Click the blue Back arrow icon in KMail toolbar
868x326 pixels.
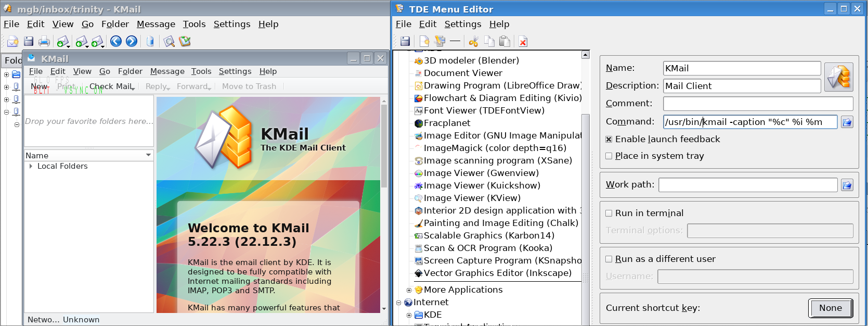[x=116, y=41]
